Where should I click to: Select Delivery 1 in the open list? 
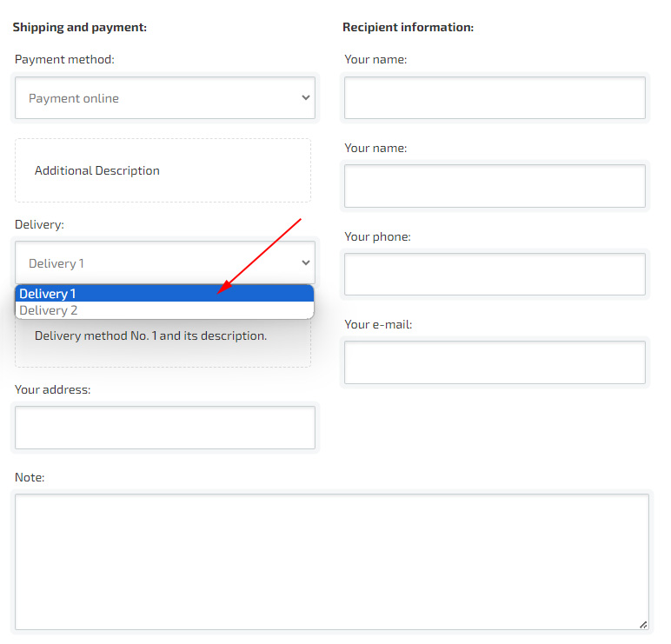point(164,294)
